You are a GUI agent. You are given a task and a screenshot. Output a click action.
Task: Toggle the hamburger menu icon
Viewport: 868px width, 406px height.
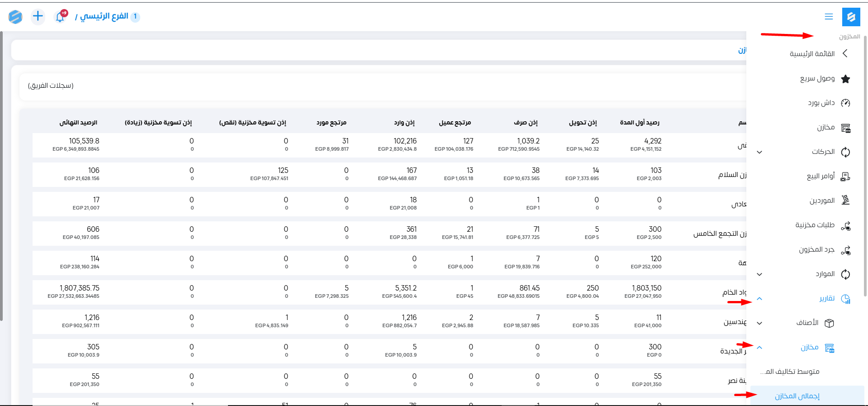[x=829, y=17]
